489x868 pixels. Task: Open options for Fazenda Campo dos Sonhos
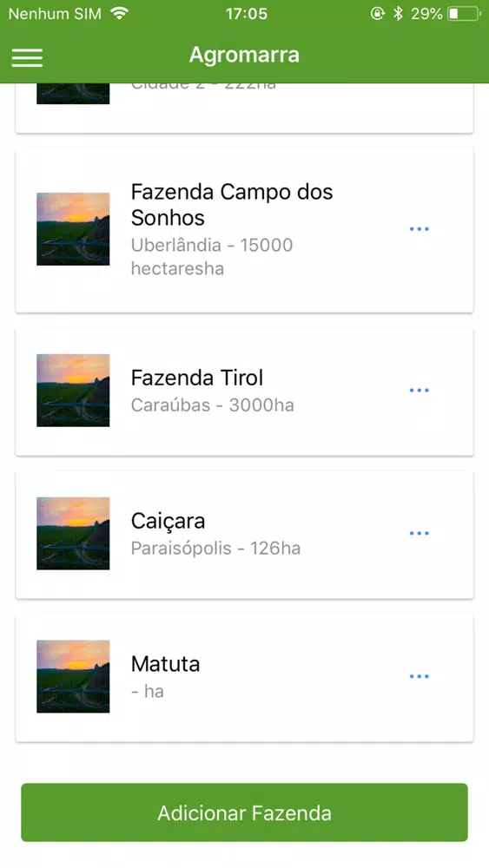(420, 229)
